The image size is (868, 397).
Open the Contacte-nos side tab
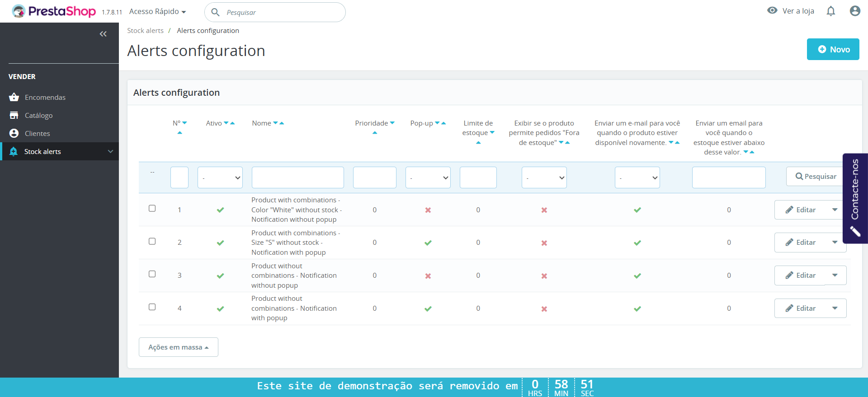tap(855, 198)
